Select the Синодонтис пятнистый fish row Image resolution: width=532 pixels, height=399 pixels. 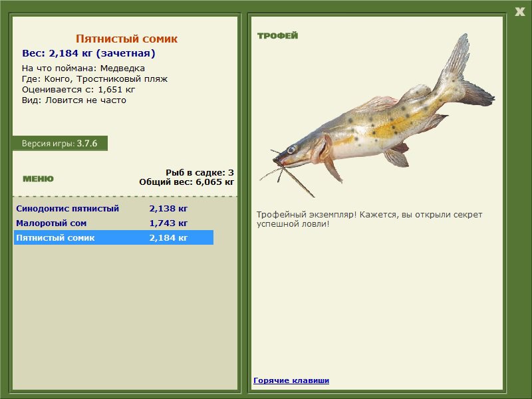coord(114,208)
